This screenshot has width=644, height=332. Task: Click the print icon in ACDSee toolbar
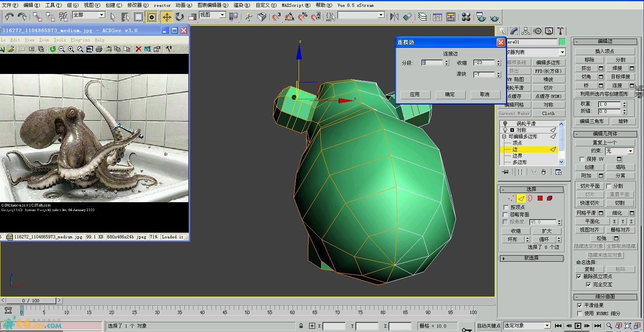99,49
